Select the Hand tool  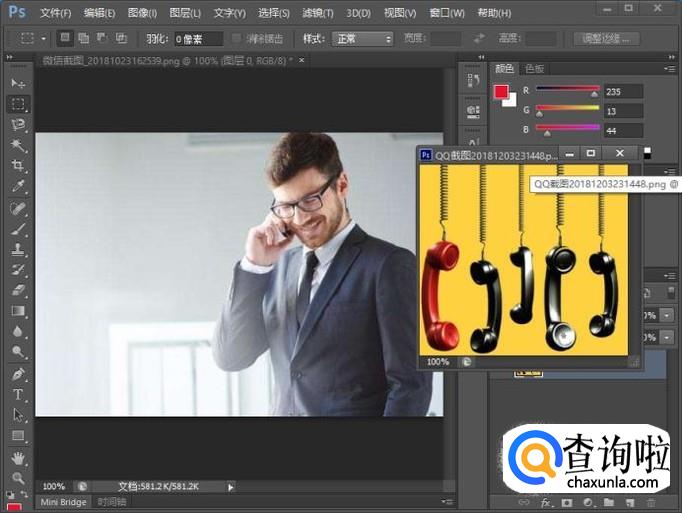click(18, 458)
